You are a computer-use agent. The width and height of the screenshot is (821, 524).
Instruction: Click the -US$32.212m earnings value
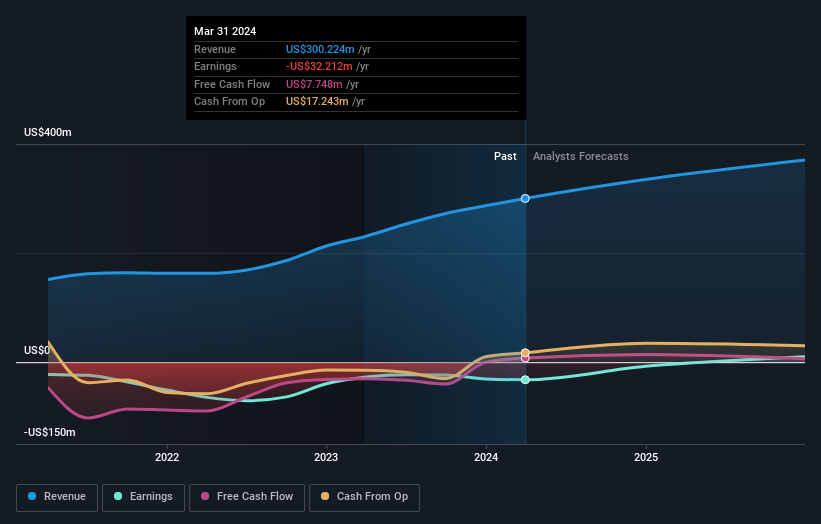319,66
